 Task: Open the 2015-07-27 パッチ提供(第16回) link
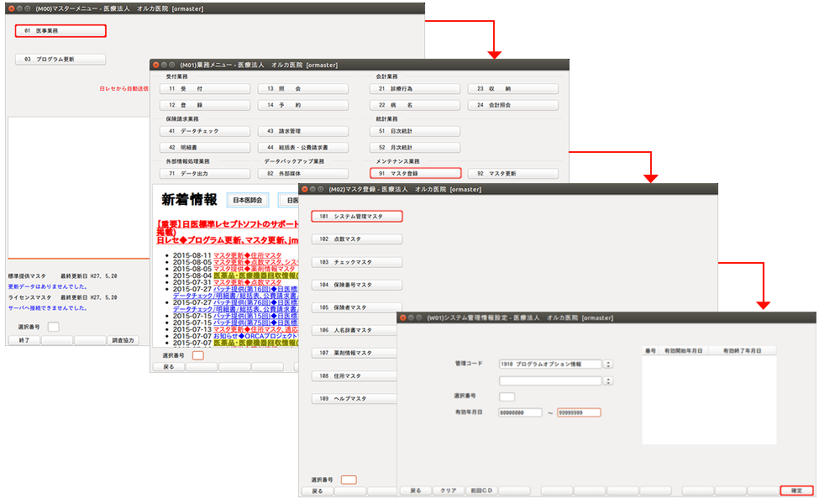[x=255, y=289]
